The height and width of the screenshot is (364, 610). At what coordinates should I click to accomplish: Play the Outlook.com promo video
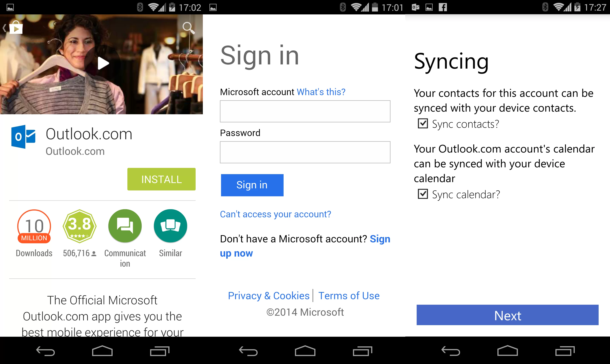[103, 63]
